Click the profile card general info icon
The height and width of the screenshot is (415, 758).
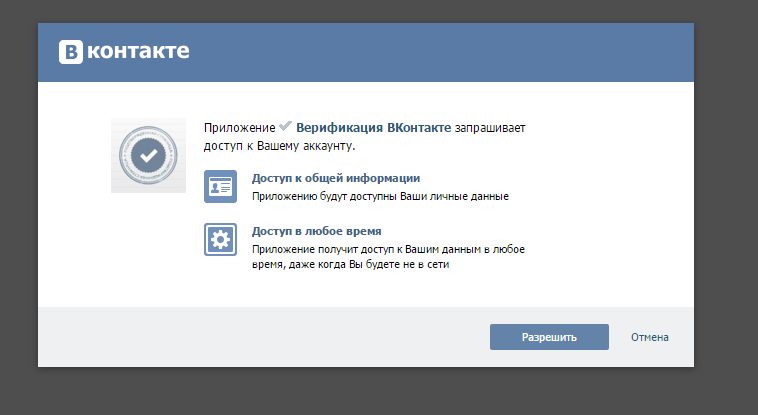pos(220,186)
